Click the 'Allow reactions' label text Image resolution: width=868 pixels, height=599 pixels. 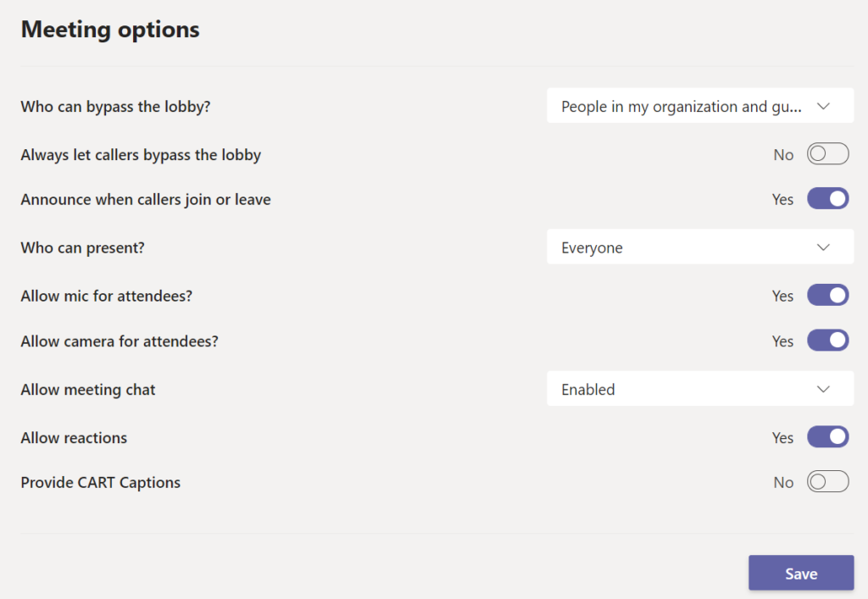(x=74, y=438)
